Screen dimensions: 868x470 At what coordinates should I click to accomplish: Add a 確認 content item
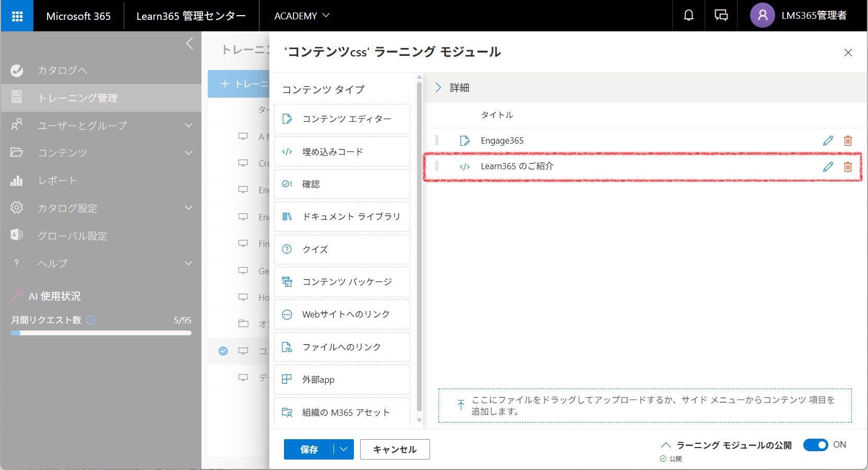pyautogui.click(x=342, y=184)
